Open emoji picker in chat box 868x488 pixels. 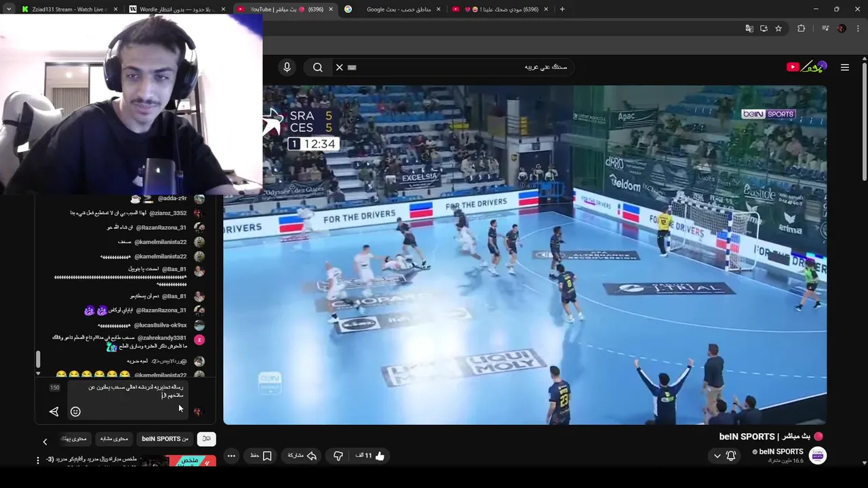[75, 411]
